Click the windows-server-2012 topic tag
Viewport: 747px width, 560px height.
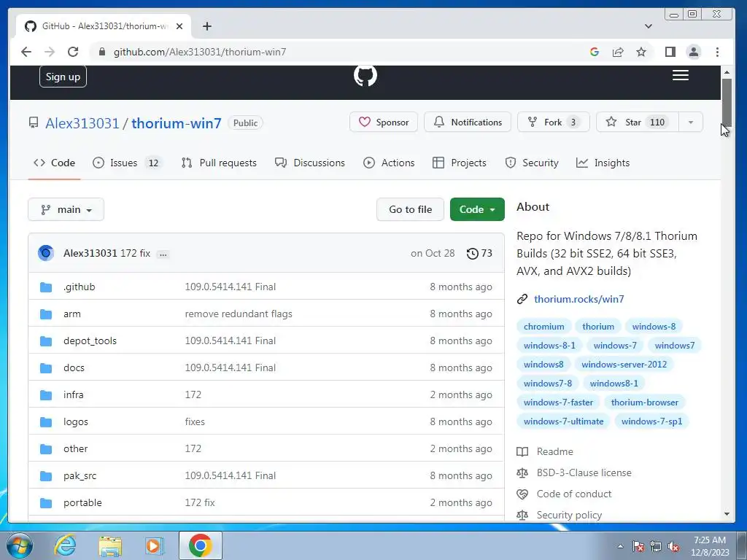tap(624, 365)
